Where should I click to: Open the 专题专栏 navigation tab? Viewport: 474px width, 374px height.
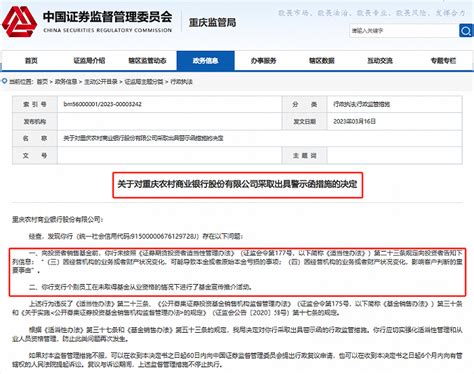[443, 61]
